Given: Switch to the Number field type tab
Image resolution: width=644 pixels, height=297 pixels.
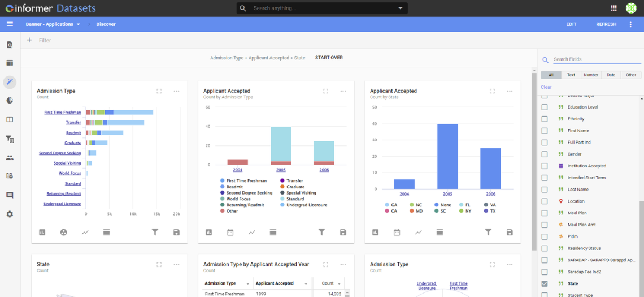Looking at the screenshot, I should [591, 75].
